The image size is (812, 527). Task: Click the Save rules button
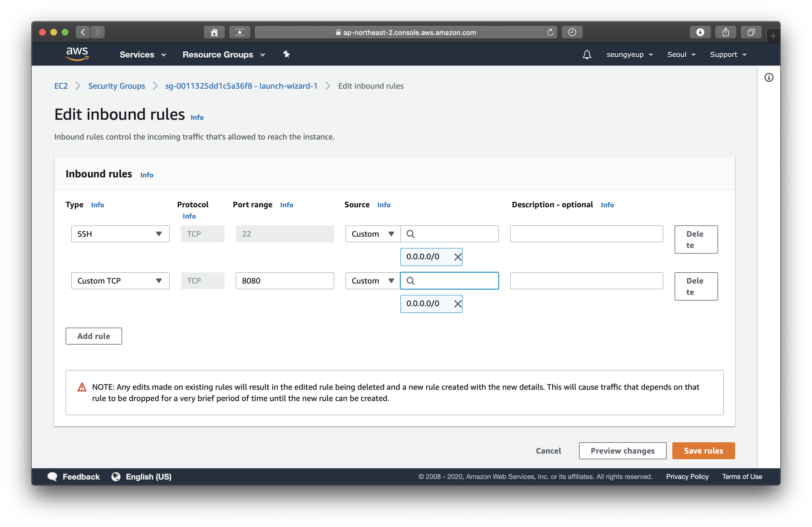point(703,451)
